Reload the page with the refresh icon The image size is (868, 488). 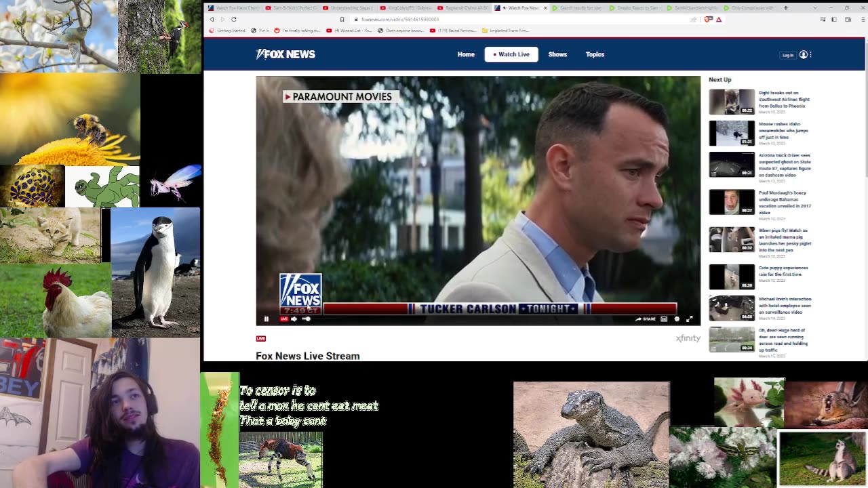pos(234,19)
